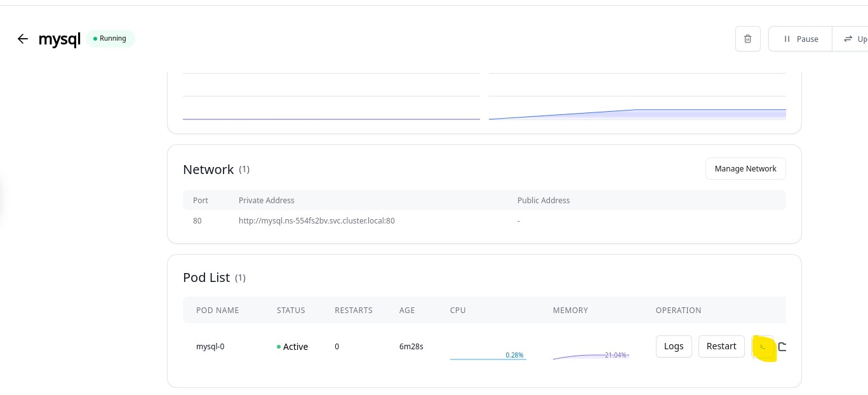Click the port 80 cell

click(197, 221)
